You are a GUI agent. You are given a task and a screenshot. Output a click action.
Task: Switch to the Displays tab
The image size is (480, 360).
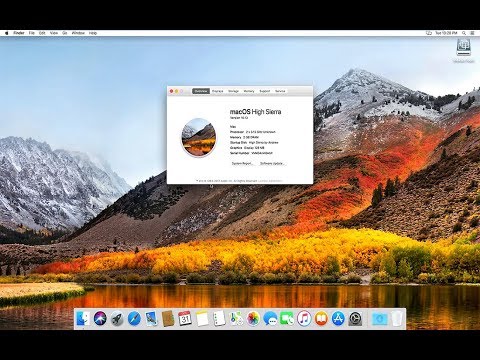[x=218, y=91]
